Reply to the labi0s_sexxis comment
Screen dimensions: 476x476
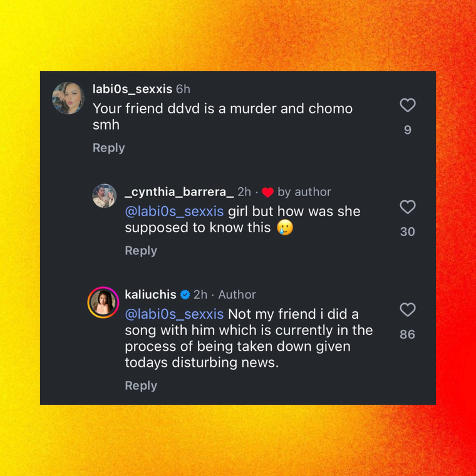108,148
